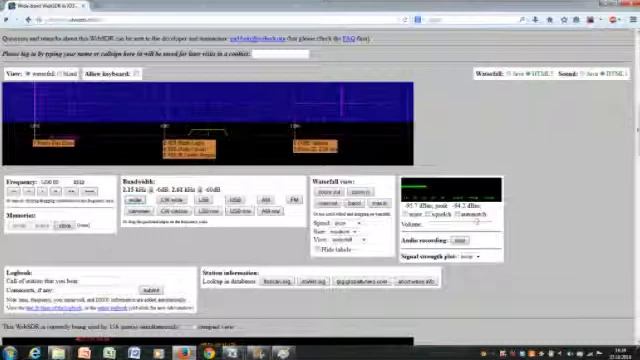
Task: Click the Volume slider handle
Action: coord(476,222)
